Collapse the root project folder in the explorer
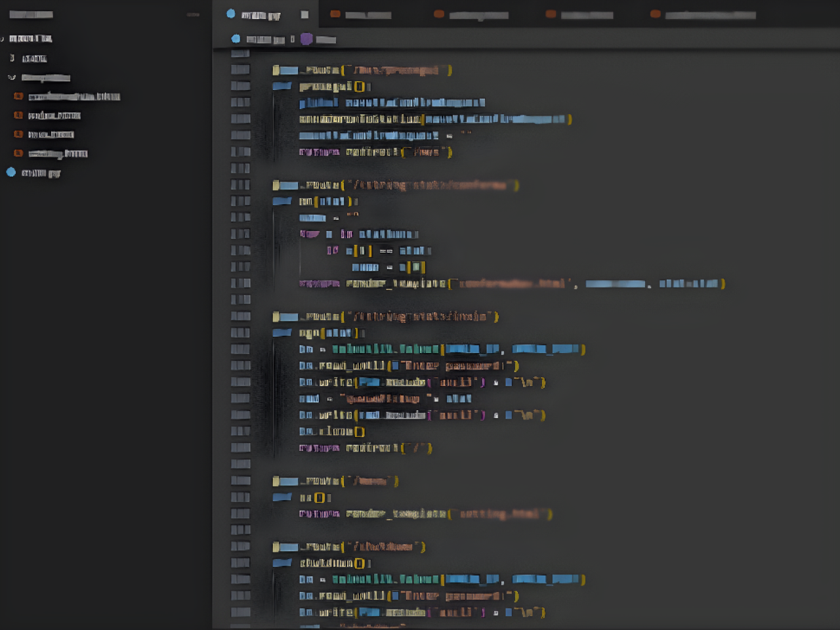The width and height of the screenshot is (840, 630). [x=3, y=39]
